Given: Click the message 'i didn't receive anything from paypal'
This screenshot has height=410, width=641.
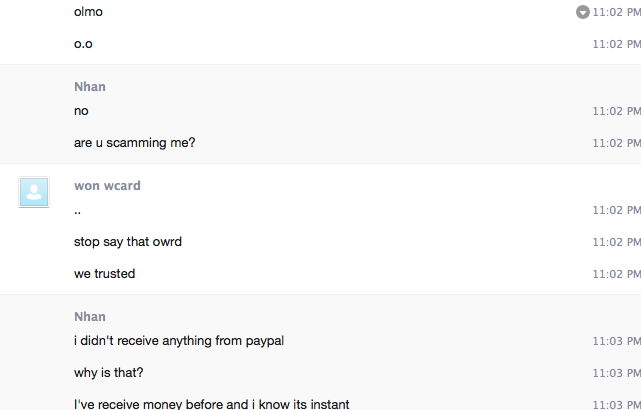Looking at the screenshot, I should click(179, 341).
